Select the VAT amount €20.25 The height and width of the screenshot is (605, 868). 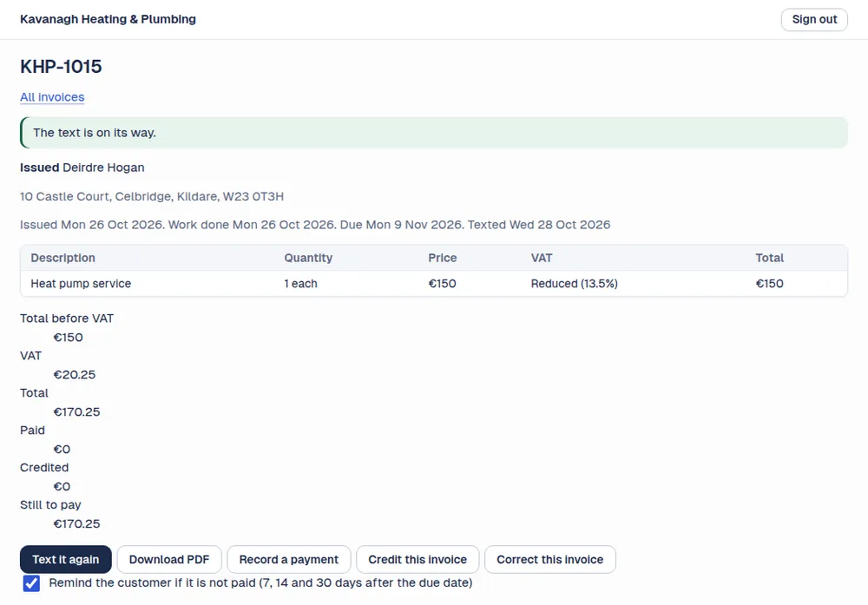(x=74, y=375)
